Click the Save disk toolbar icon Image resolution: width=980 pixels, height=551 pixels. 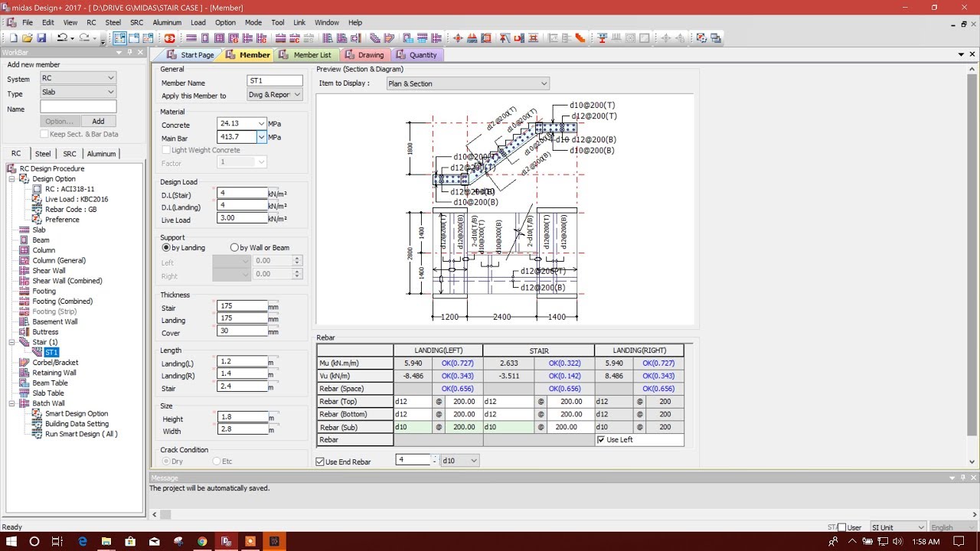click(x=41, y=37)
